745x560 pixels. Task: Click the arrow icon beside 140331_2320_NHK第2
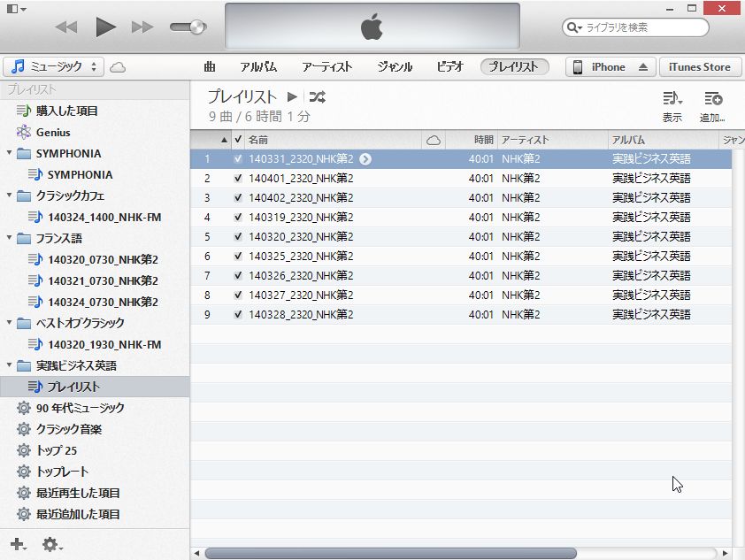point(365,158)
